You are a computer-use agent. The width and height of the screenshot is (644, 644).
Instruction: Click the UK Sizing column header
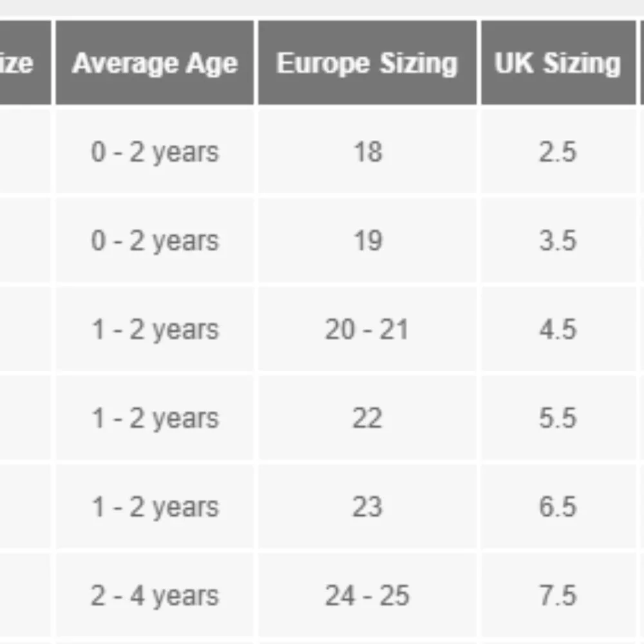coord(558,63)
